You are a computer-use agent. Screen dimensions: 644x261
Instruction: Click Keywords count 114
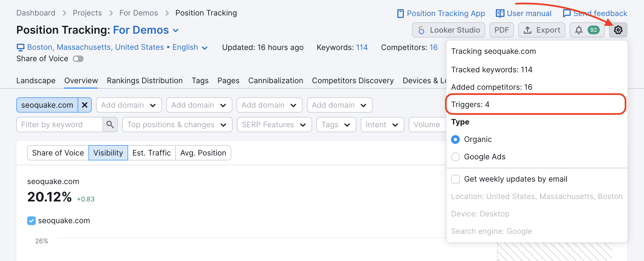tap(362, 47)
